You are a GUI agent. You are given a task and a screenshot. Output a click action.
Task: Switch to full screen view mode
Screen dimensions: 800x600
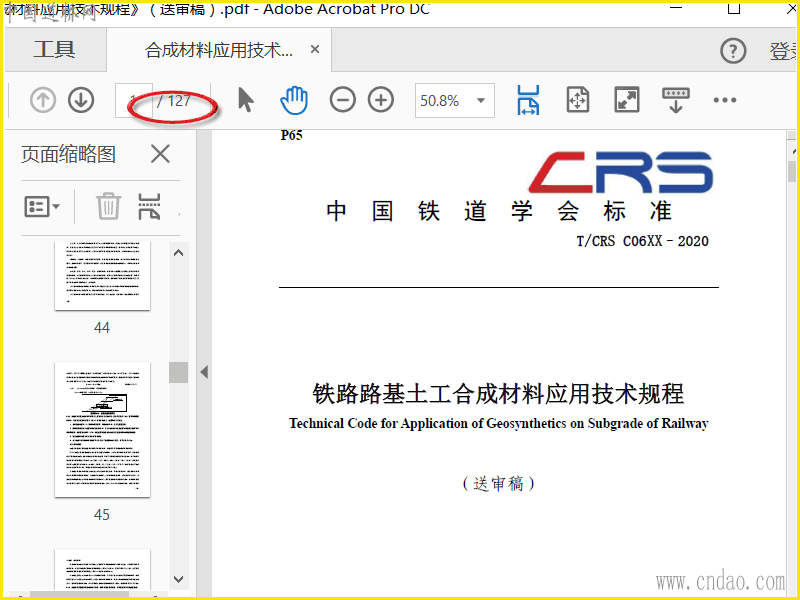coord(627,100)
